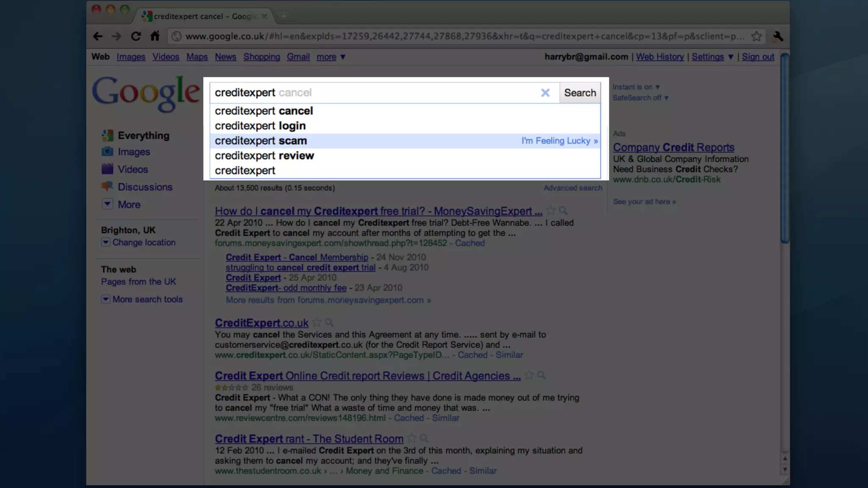Expand the More filters arrow in sidebar
The height and width of the screenshot is (488, 868).
(108, 204)
